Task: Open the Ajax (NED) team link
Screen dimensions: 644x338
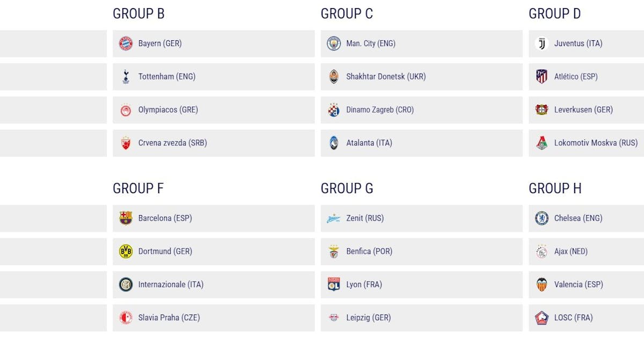Action: [570, 252]
